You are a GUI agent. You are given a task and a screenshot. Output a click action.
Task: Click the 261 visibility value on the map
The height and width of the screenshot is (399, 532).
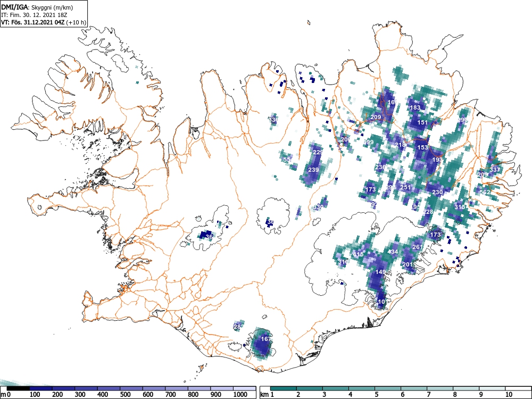click(417, 247)
